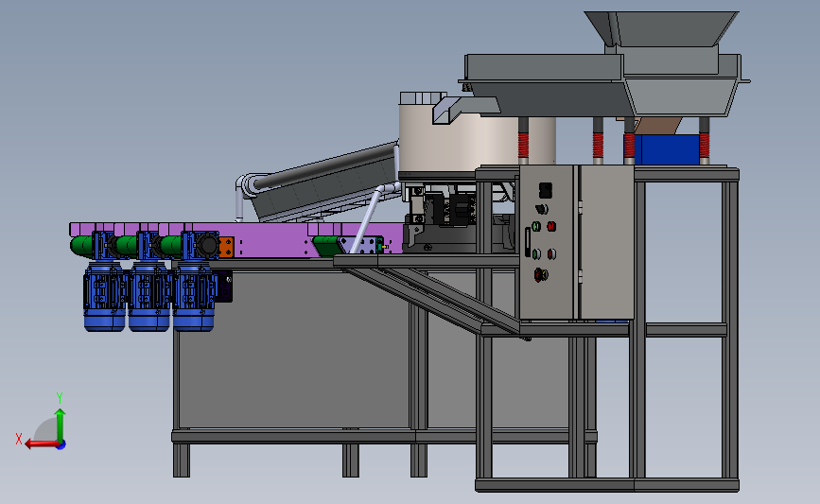
Task: Click the blue Z axis dot on triad
Action: click(61, 445)
